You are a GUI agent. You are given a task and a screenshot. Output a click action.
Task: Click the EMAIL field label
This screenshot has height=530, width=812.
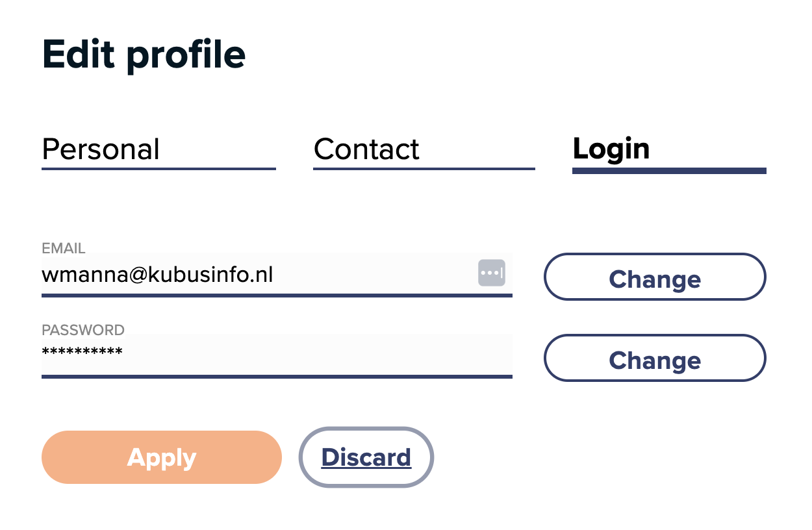[x=64, y=248]
